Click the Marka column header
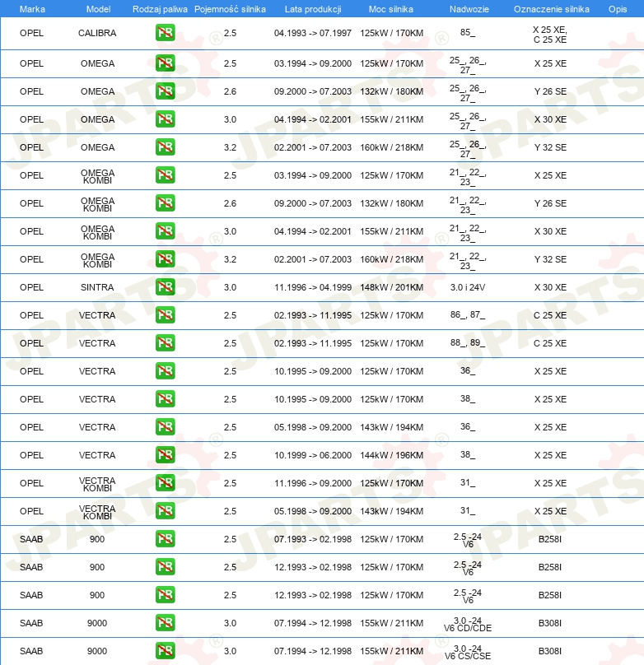Screen dimensions: 644x665 click(x=32, y=9)
